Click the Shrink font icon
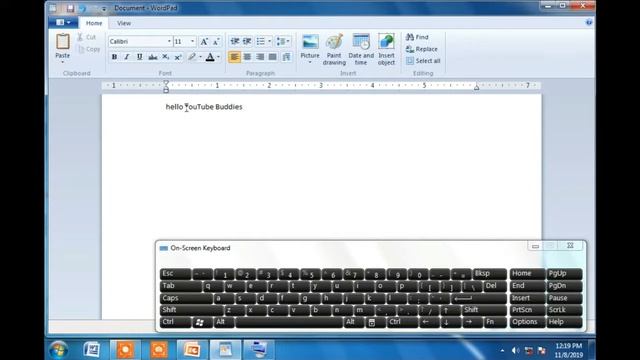The width and height of the screenshot is (640, 360). pyautogui.click(x=216, y=41)
